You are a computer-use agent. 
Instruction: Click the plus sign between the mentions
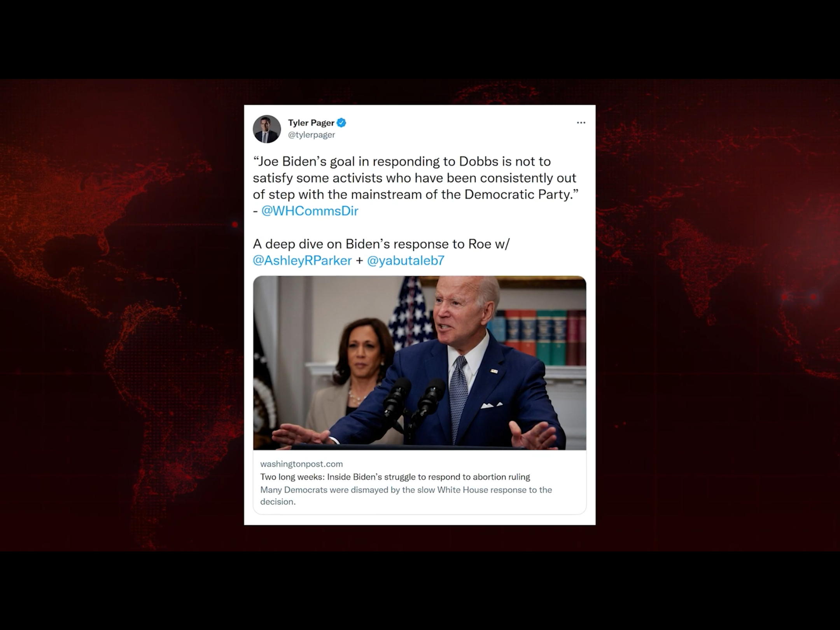click(x=360, y=261)
